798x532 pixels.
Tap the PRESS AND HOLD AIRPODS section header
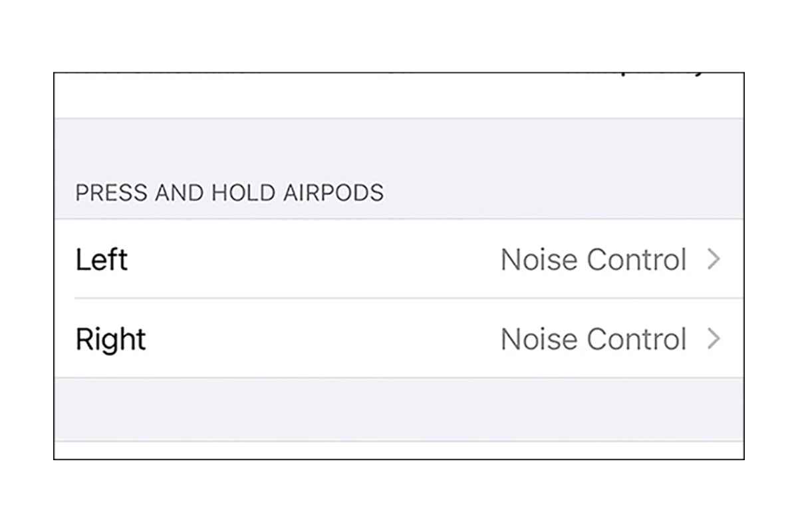tap(229, 192)
